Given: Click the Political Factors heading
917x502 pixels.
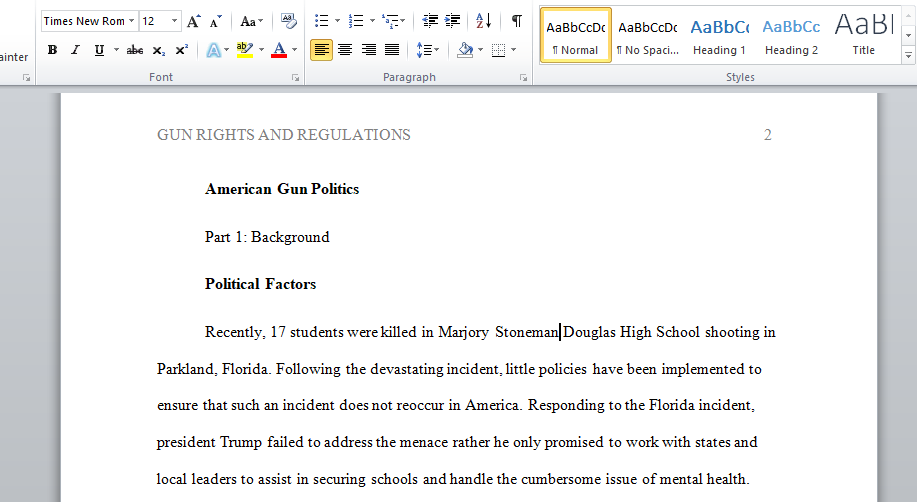Looking at the screenshot, I should [260, 284].
